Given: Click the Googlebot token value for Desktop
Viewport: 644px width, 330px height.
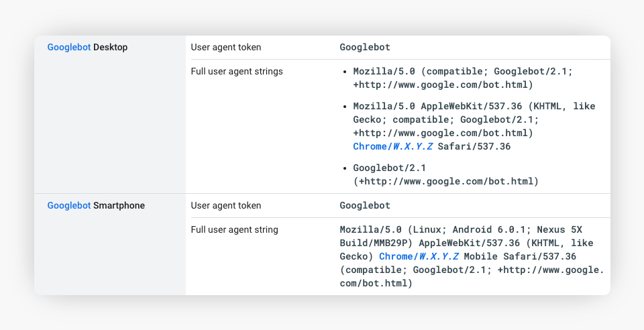Looking at the screenshot, I should [365, 48].
